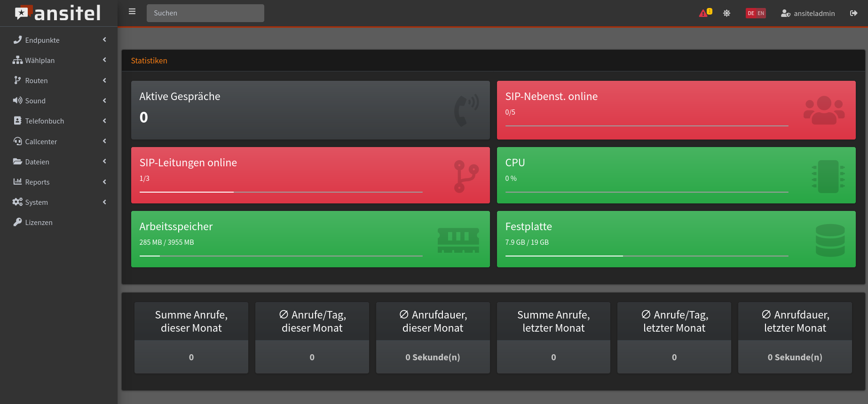Open the ansiteladmin user profile
Viewport: 868px width, 404px height.
point(808,13)
